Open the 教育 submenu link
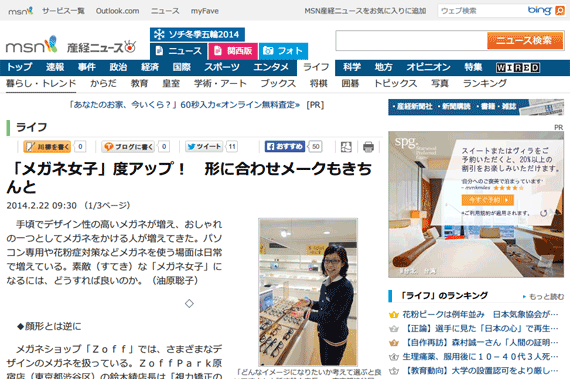The height and width of the screenshot is (379, 570). [139, 84]
